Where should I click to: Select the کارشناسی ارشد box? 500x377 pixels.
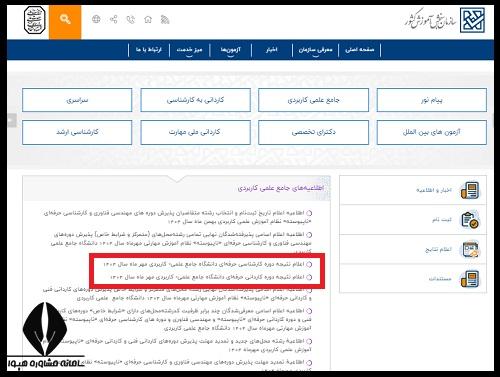click(77, 132)
